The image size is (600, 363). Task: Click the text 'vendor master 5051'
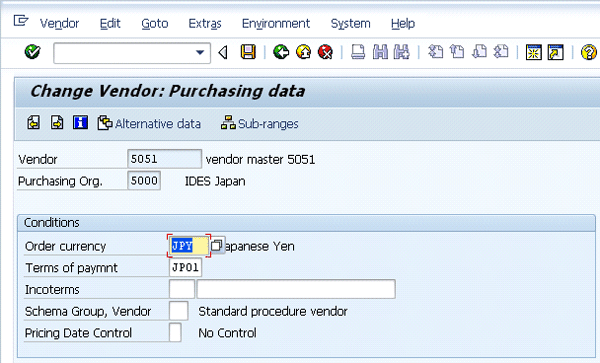click(x=260, y=160)
